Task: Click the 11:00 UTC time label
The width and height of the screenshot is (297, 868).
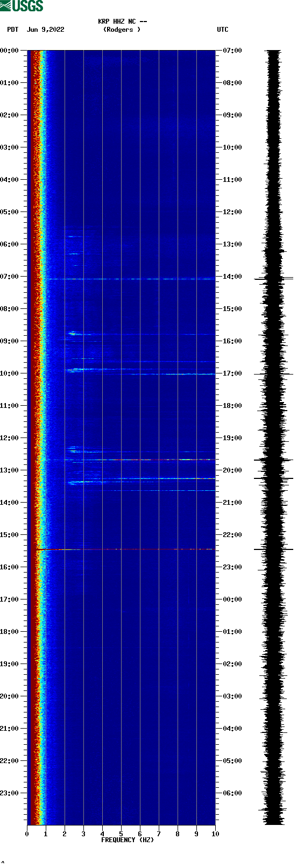Action: (x=232, y=180)
